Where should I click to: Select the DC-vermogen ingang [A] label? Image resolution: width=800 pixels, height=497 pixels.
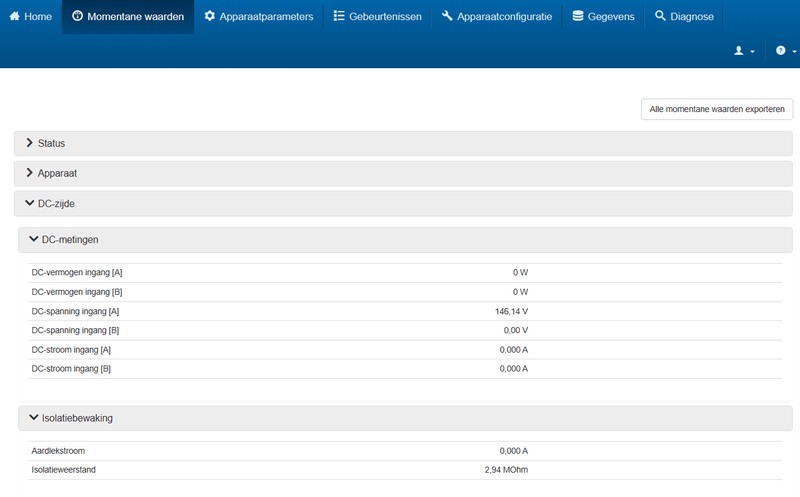click(x=77, y=272)
